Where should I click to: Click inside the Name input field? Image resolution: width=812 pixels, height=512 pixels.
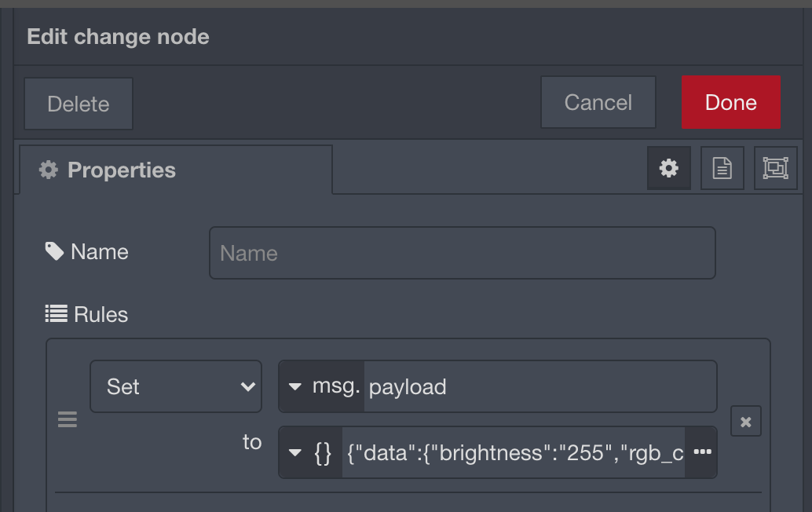[x=462, y=253]
